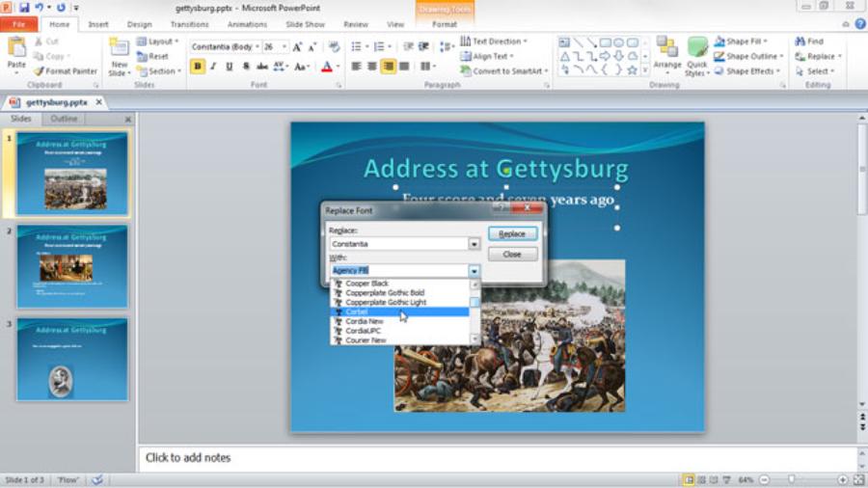
Task: Toggle Italic formatting
Action: (x=213, y=67)
